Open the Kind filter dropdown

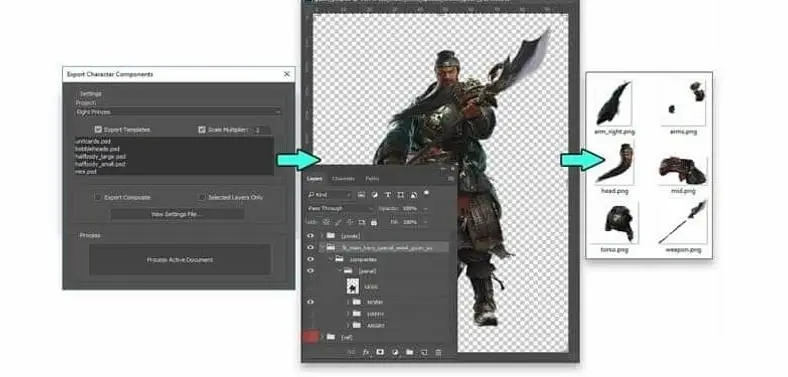pos(329,195)
